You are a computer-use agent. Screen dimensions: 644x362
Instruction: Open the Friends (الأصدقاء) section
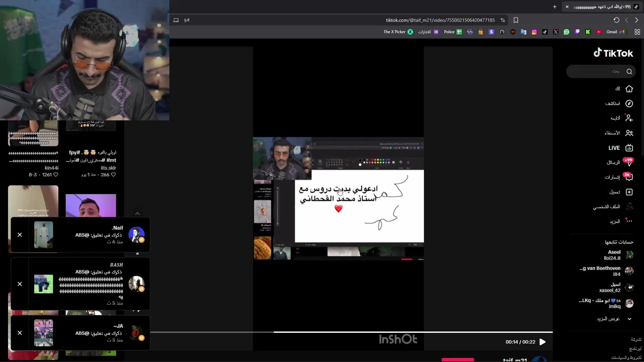pos(619,133)
